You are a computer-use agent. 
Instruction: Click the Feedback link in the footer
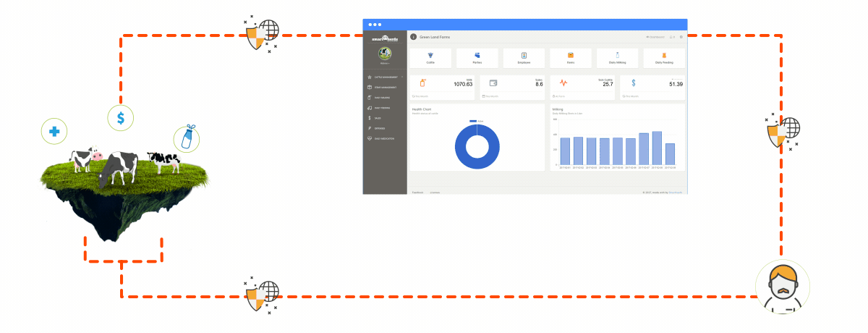coord(417,192)
